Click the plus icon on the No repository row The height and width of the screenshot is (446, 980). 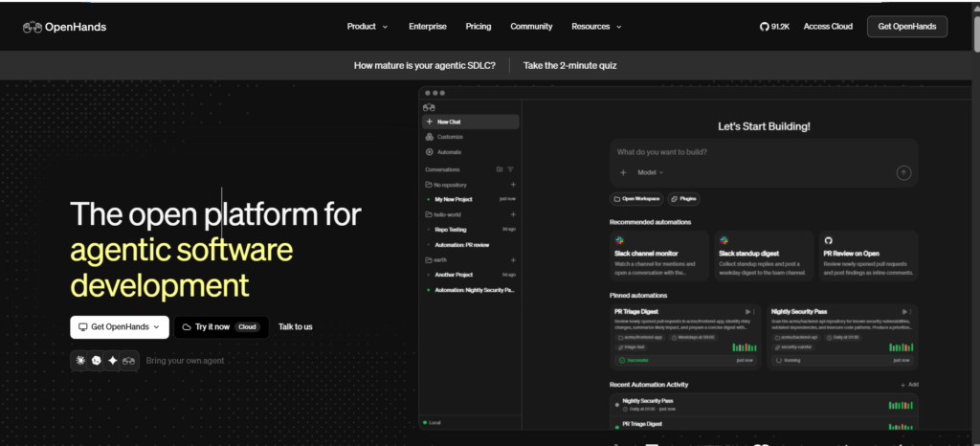click(513, 185)
